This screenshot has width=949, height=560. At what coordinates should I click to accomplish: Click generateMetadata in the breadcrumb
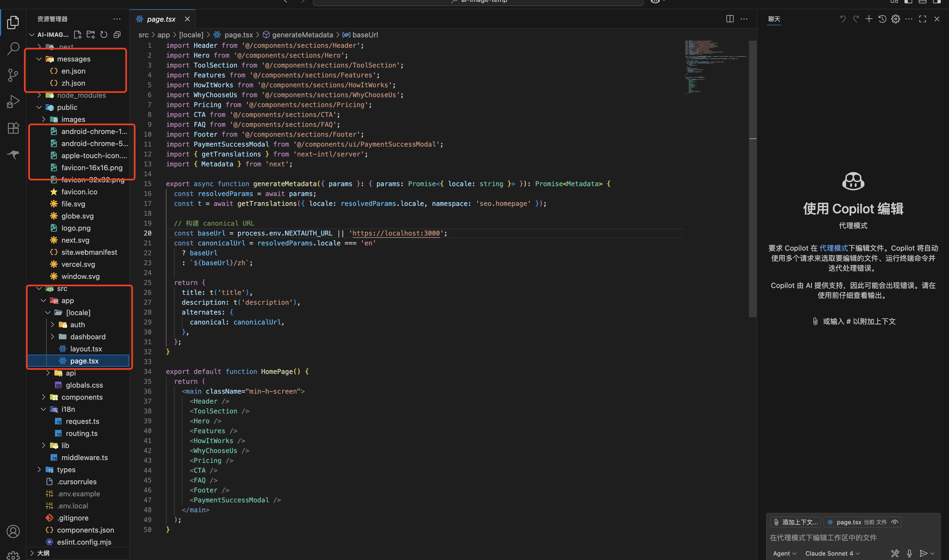pyautogui.click(x=302, y=35)
